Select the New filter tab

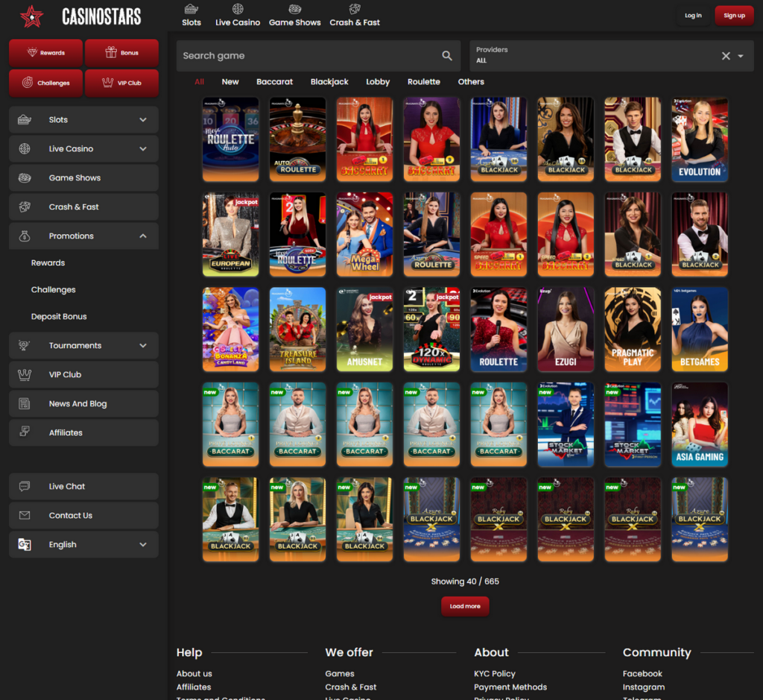[230, 82]
